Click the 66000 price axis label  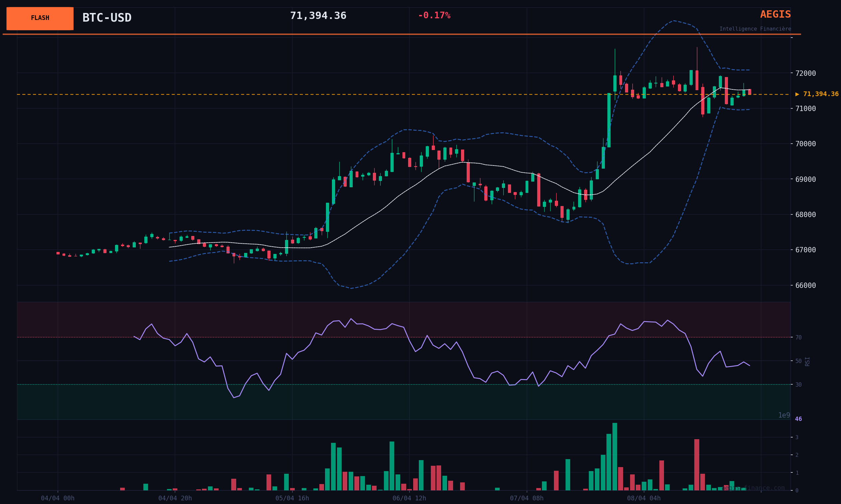pyautogui.click(x=806, y=286)
